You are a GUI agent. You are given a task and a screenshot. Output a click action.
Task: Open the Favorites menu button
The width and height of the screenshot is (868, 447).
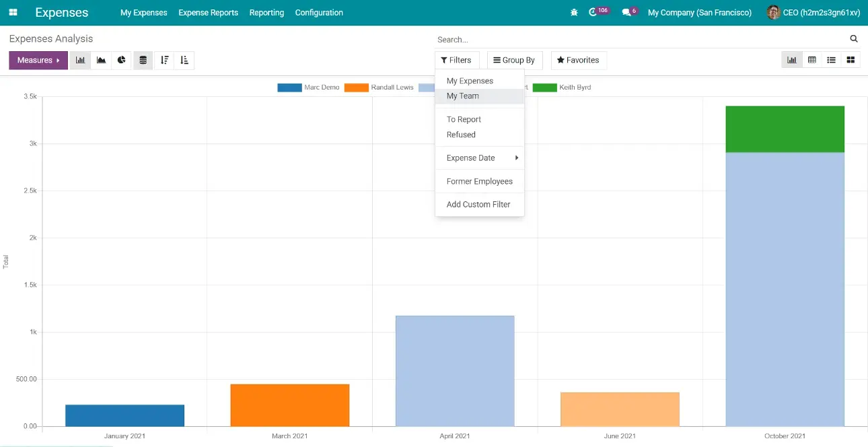tap(578, 60)
